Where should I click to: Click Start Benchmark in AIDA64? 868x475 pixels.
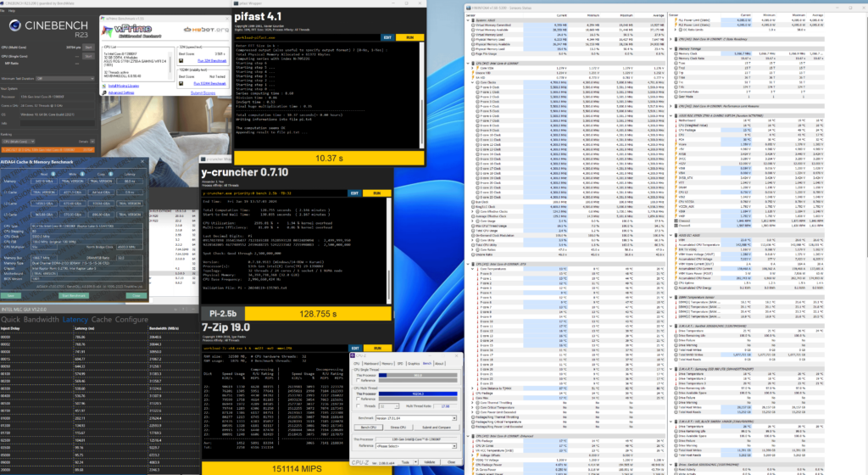click(74, 296)
